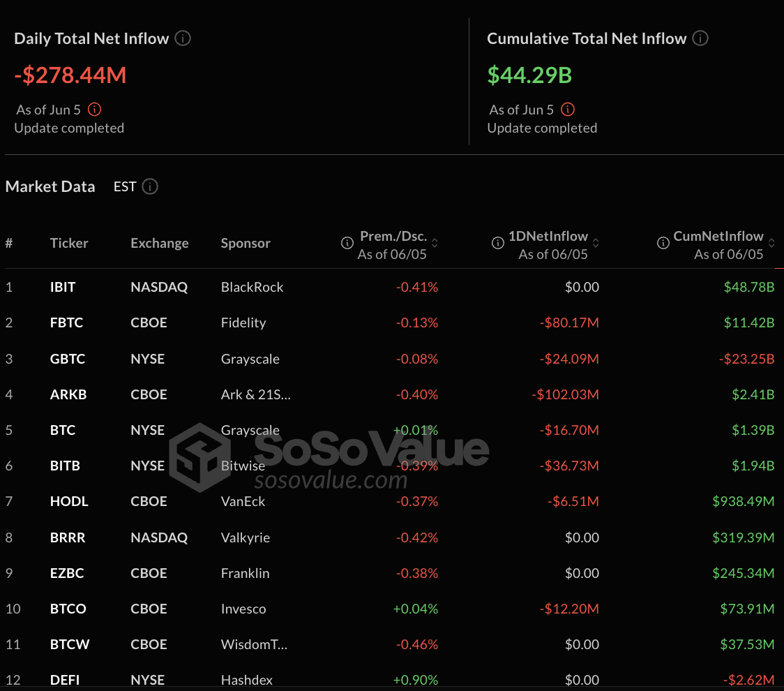
Task: Click the BTCO ticker from Invesco
Action: 68,609
